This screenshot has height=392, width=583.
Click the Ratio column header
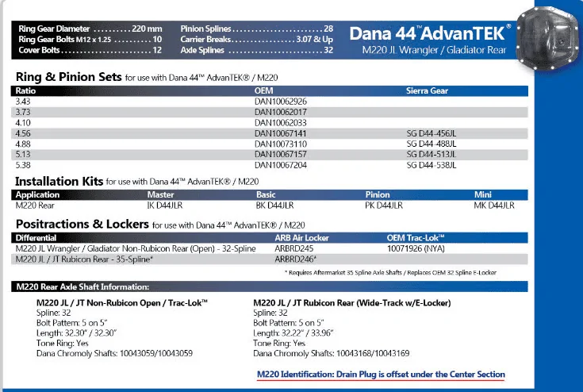click(x=25, y=90)
